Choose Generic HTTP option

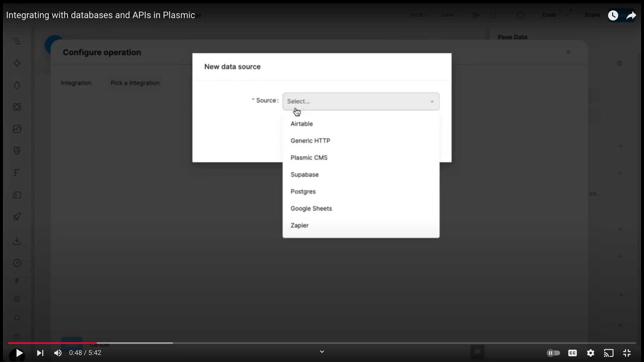pyautogui.click(x=310, y=141)
